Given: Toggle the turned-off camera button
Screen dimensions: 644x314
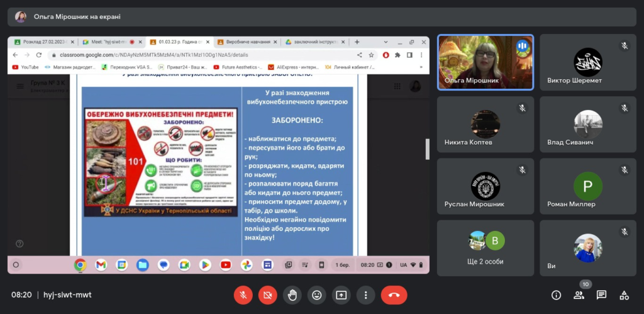Looking at the screenshot, I should tap(268, 294).
